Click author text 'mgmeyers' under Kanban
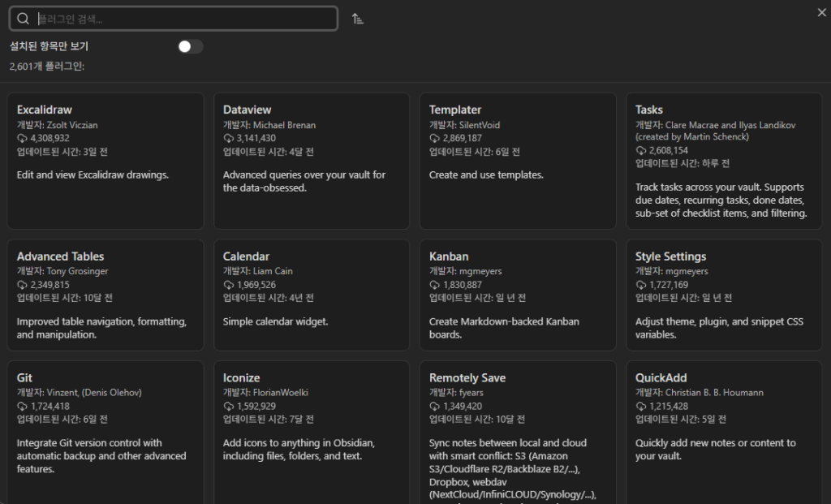 click(x=480, y=271)
